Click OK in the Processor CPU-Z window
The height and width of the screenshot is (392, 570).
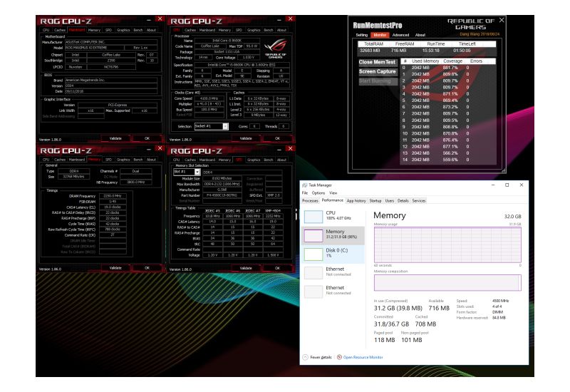click(277, 138)
